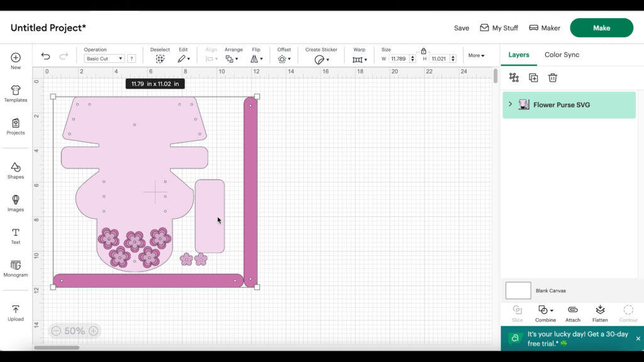Open the Flip dropdown
The image size is (644, 362).
pyautogui.click(x=257, y=59)
